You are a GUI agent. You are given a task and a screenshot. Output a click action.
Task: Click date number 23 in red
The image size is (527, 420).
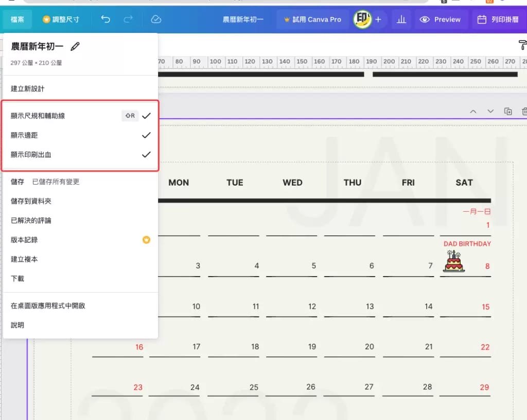(x=138, y=388)
